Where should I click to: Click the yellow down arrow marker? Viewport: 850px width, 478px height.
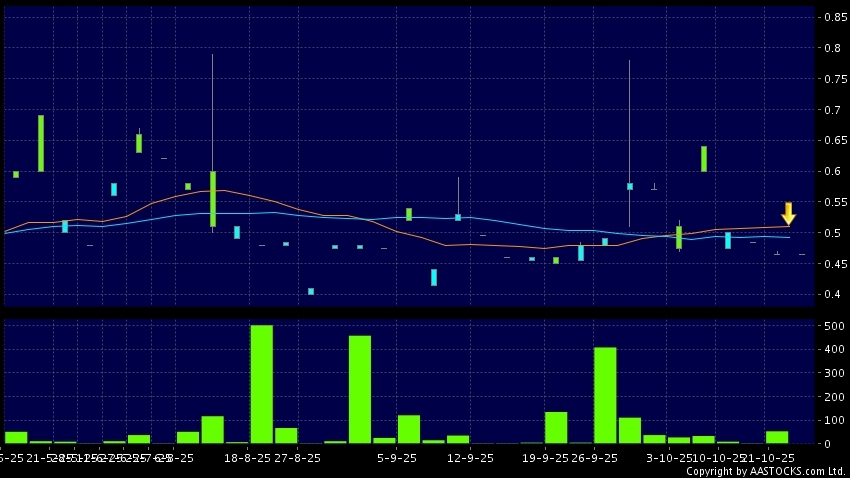788,214
